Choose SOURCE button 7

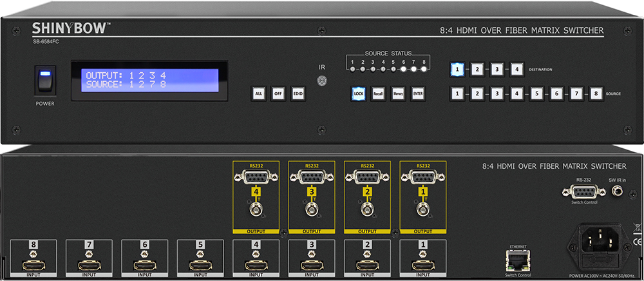click(576, 93)
